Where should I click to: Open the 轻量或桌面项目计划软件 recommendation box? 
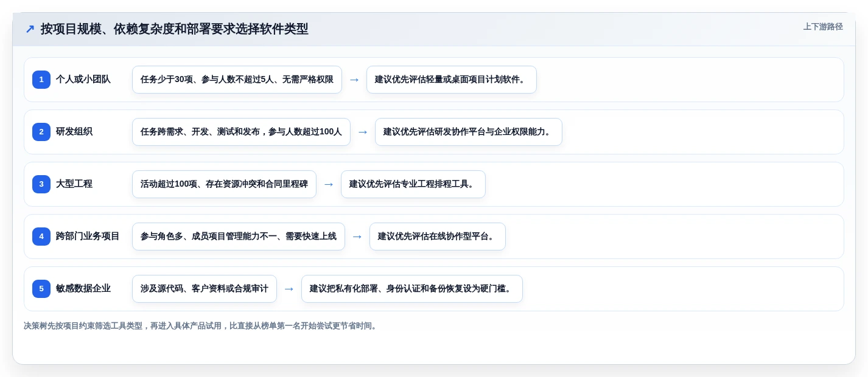pos(452,80)
